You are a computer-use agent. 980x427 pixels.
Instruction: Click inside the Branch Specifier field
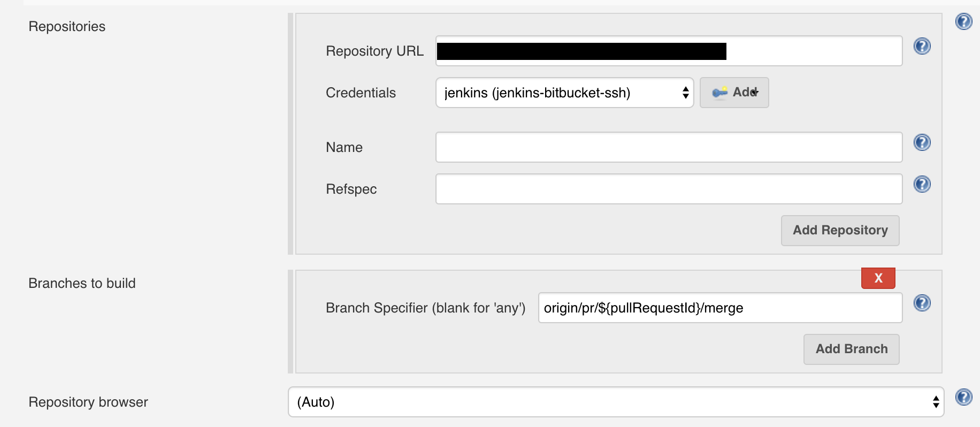tap(720, 308)
